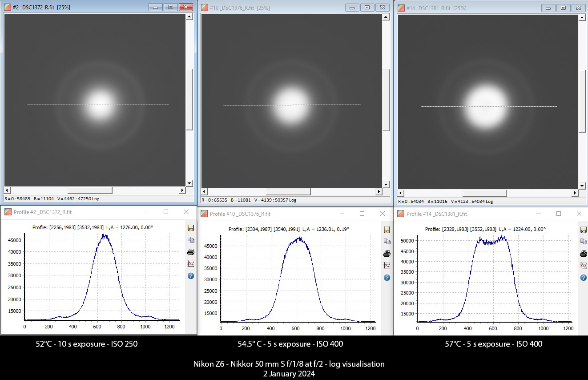Maximize the #10 _DSC1376_R.fit image window
Image resolution: width=588 pixels, height=380 pixels.
pyautogui.click(x=367, y=8)
